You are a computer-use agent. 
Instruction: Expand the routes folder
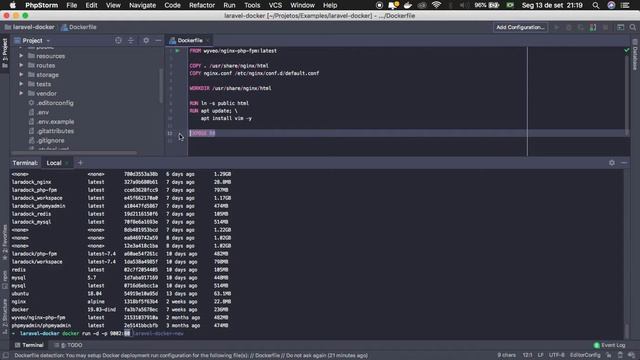pyautogui.click(x=21, y=65)
